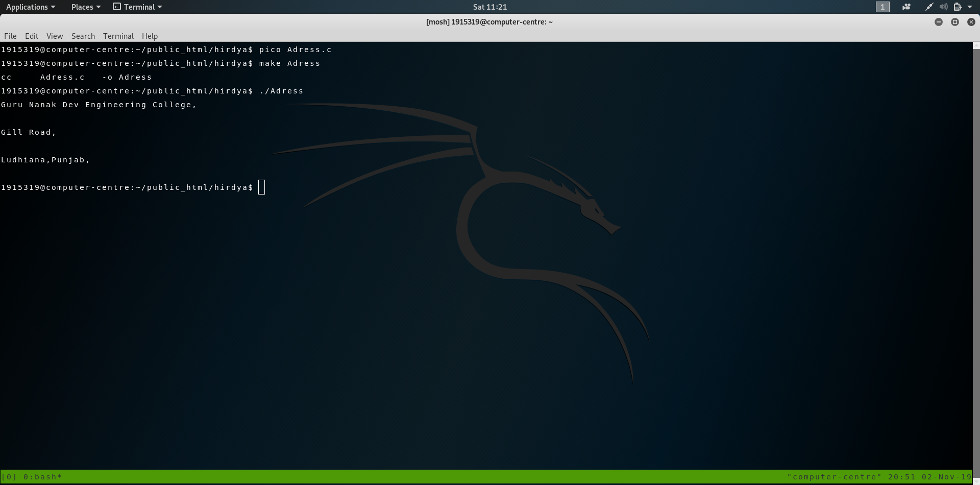Open the File menu
Screen dimensions: 980x485
point(10,36)
